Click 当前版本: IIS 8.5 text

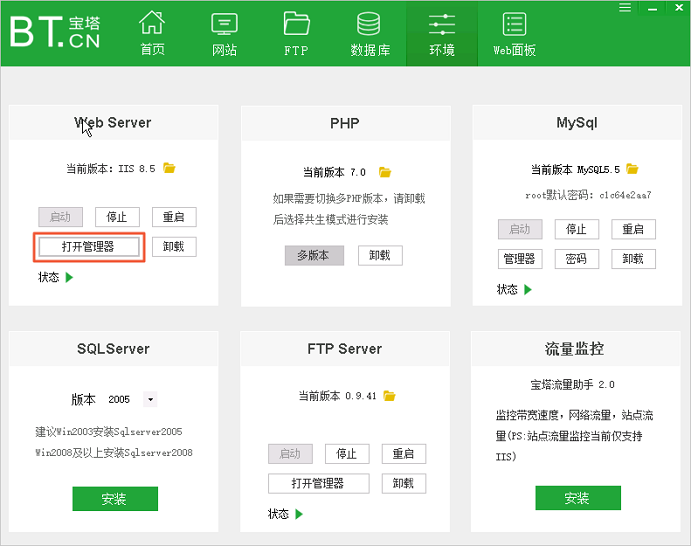111,168
